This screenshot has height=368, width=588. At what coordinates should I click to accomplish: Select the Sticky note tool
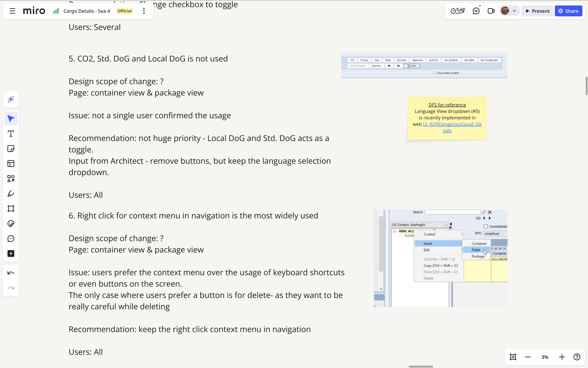pos(11,149)
